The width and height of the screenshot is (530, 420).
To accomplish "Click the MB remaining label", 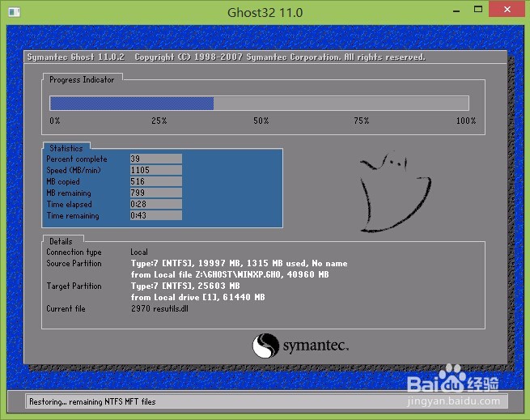I will [x=69, y=193].
